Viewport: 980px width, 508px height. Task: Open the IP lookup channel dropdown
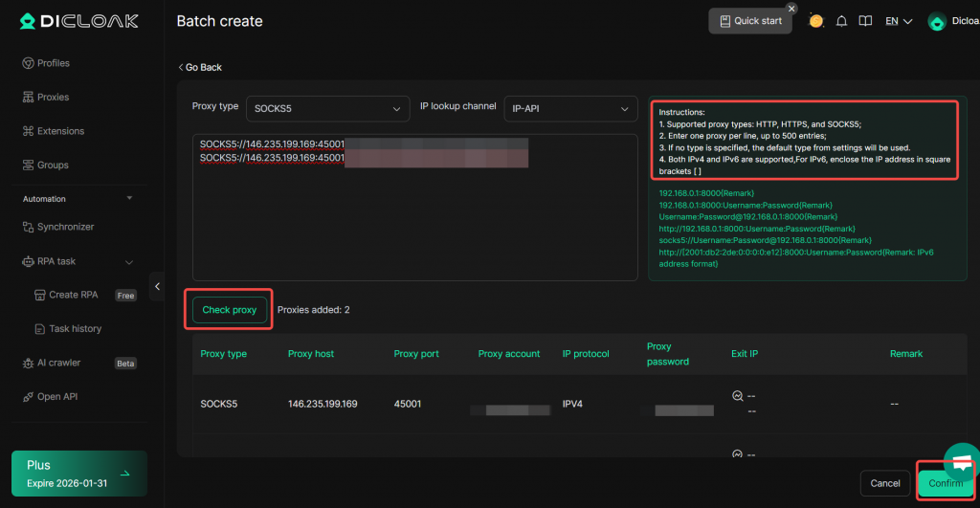coord(570,109)
